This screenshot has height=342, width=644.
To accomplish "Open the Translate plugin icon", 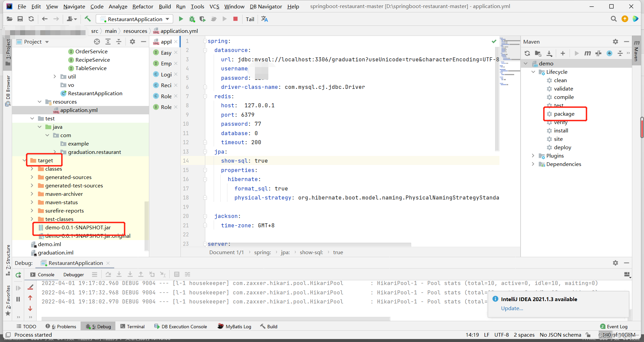I will tap(265, 19).
